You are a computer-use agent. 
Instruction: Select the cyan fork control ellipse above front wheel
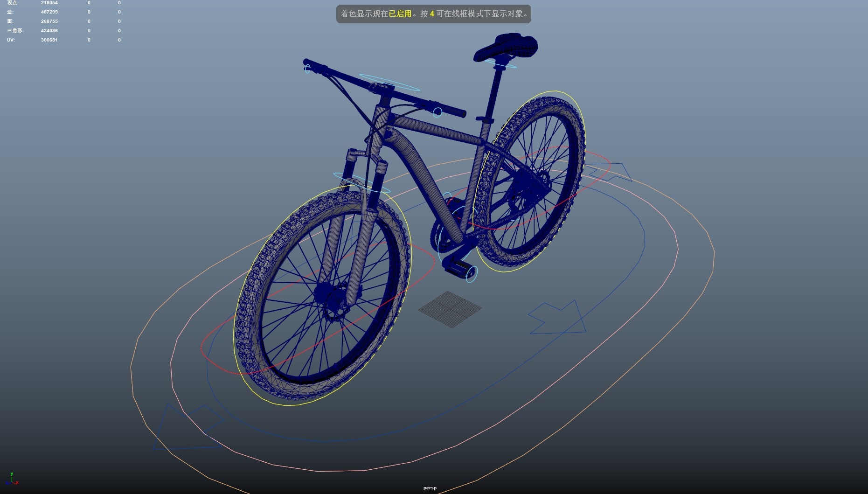pyautogui.click(x=362, y=182)
